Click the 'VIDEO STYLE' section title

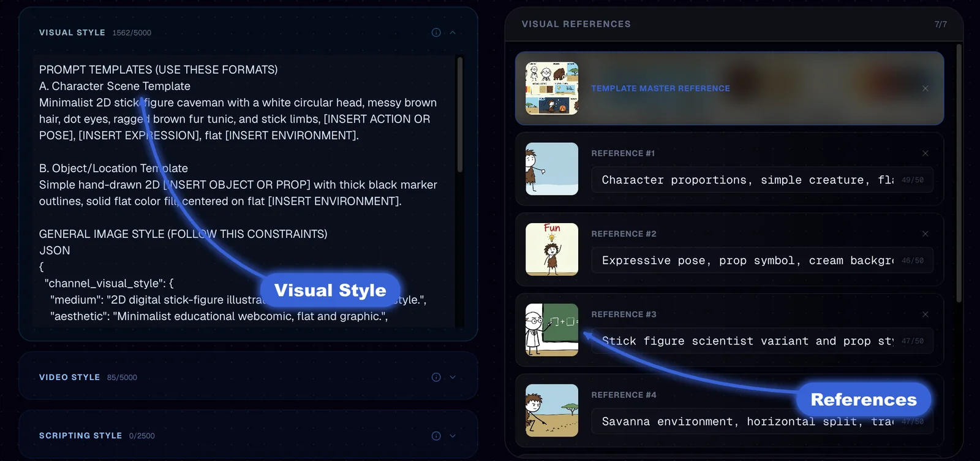70,377
